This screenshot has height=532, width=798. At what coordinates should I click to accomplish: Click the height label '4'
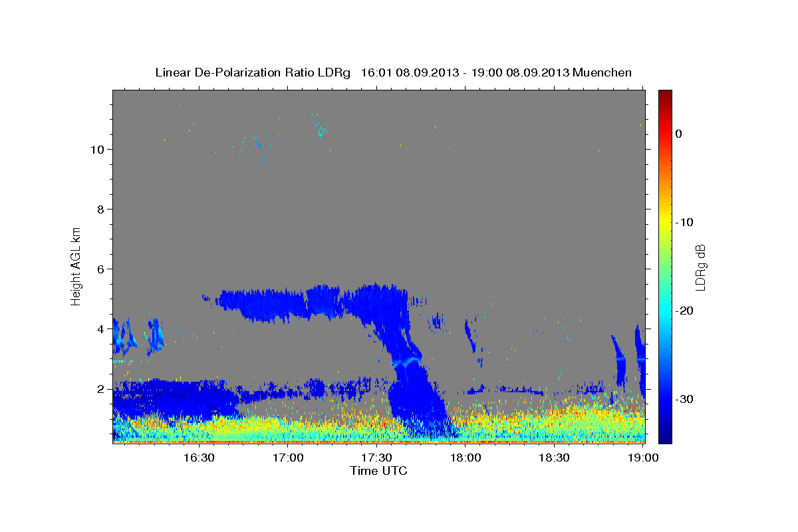(x=100, y=329)
